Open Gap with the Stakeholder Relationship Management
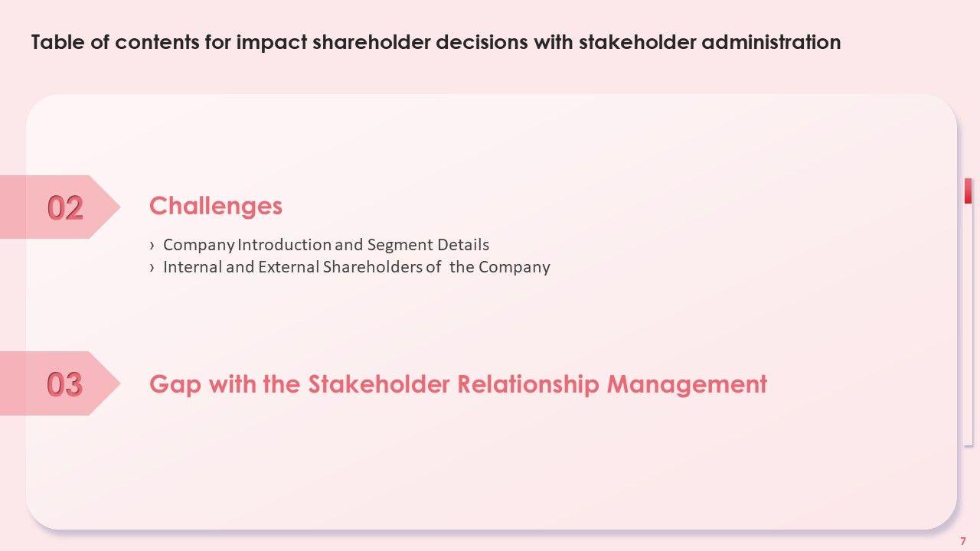Screen dimensions: 980x551 (x=458, y=383)
